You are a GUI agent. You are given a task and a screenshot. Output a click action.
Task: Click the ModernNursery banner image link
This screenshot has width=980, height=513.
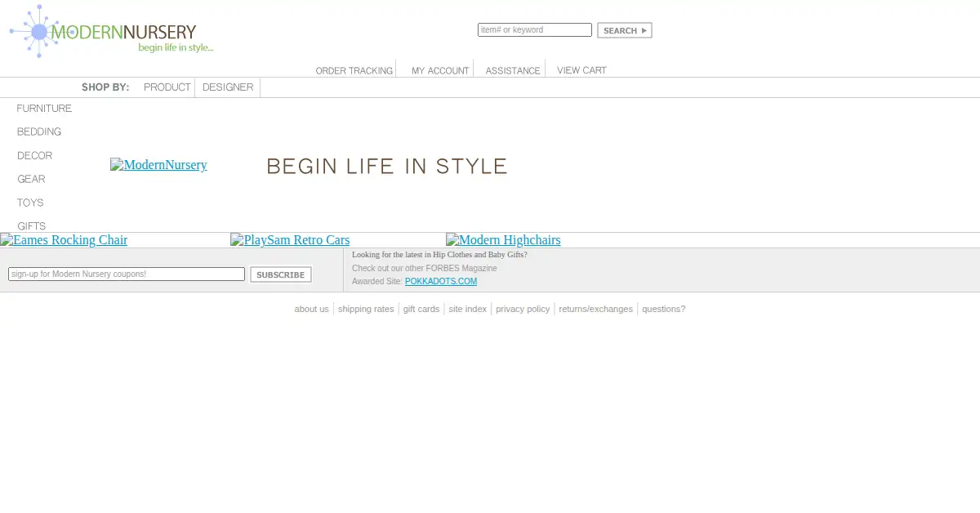point(158,165)
